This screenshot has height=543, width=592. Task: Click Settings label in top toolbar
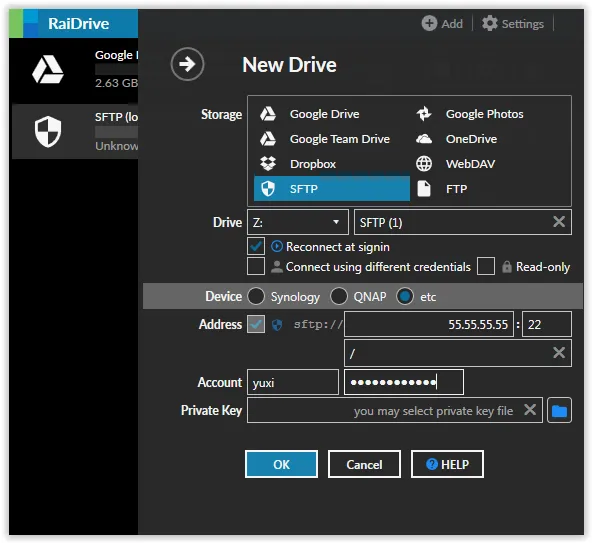(x=523, y=24)
